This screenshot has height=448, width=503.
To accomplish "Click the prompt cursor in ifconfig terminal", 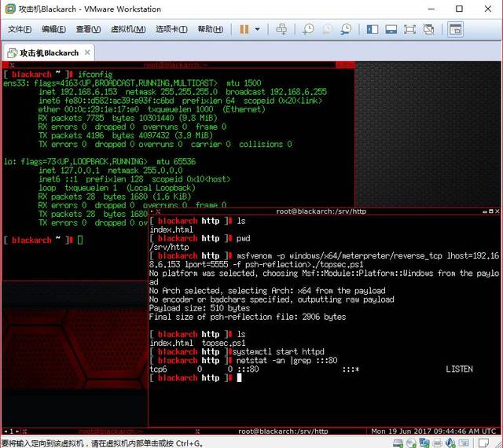I will (x=80, y=240).
